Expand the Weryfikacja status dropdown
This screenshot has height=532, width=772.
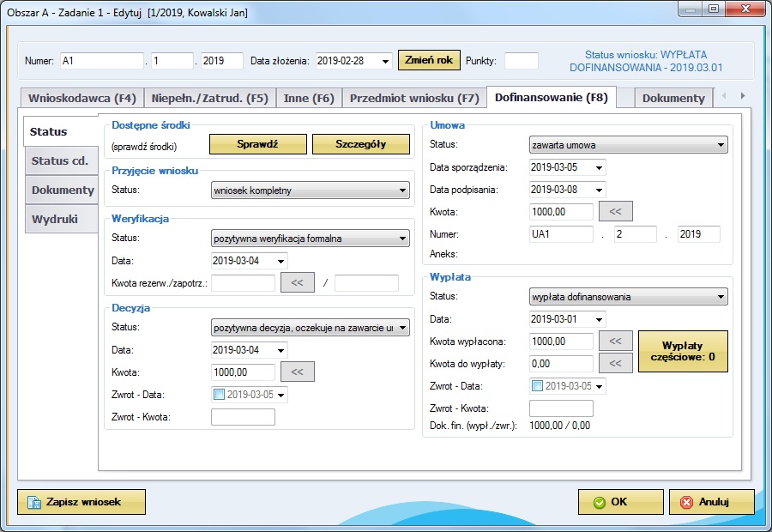click(402, 239)
